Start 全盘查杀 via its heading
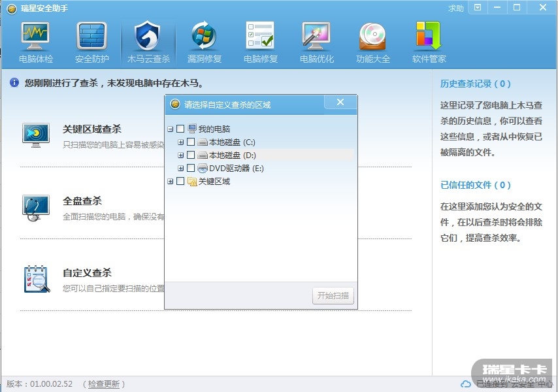Screen dimensions: 558x392 (x=82, y=201)
